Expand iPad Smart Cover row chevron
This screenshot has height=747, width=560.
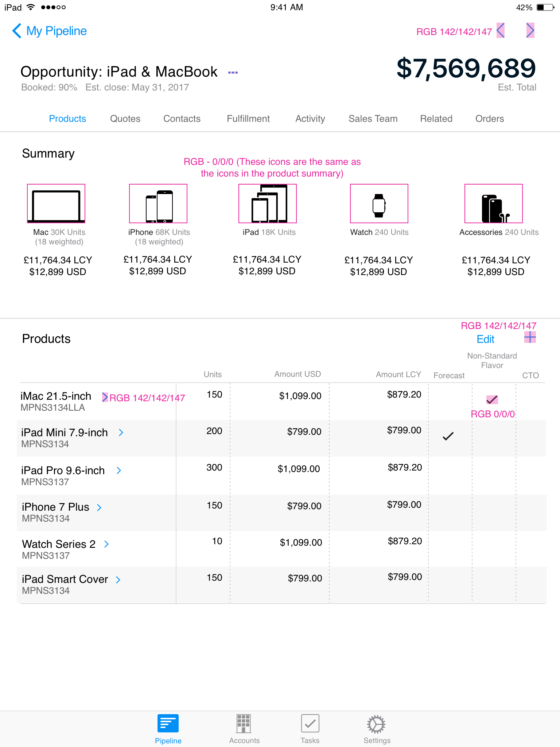118,580
